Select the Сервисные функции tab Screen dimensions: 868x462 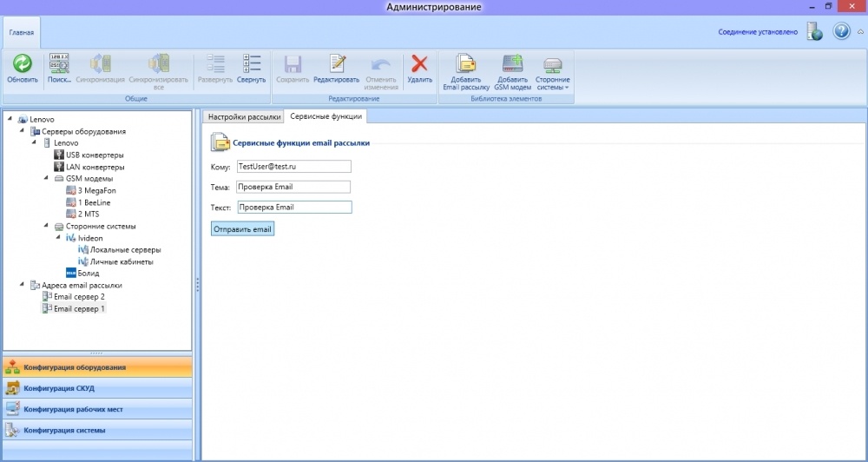click(x=326, y=116)
